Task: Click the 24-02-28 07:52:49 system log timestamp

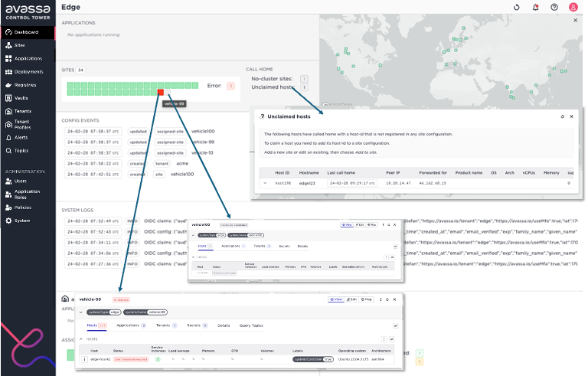Action: pos(93,221)
